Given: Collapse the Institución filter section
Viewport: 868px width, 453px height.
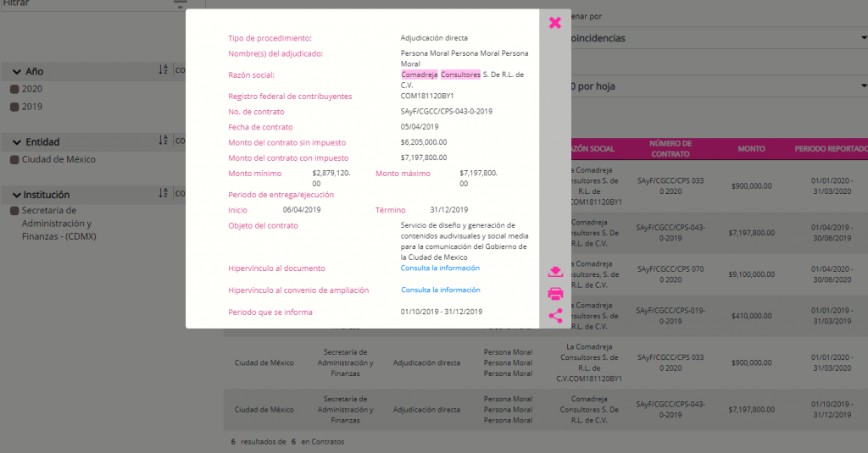Looking at the screenshot, I should pyautogui.click(x=16, y=196).
